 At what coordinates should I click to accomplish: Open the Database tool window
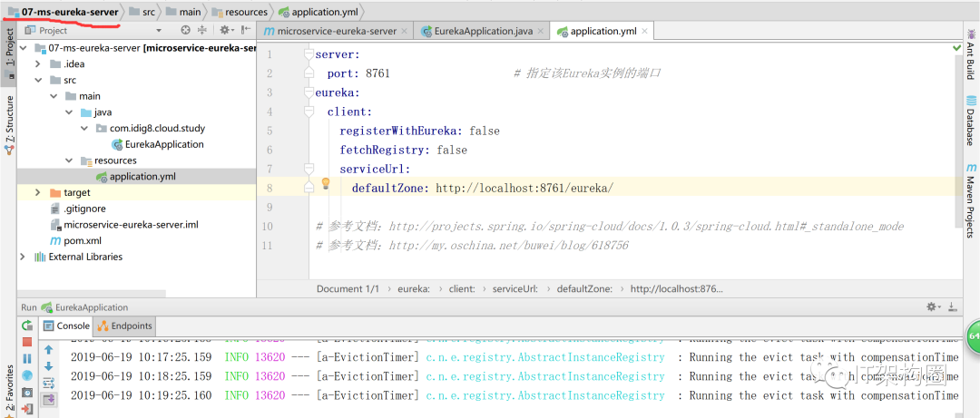pyautogui.click(x=971, y=121)
